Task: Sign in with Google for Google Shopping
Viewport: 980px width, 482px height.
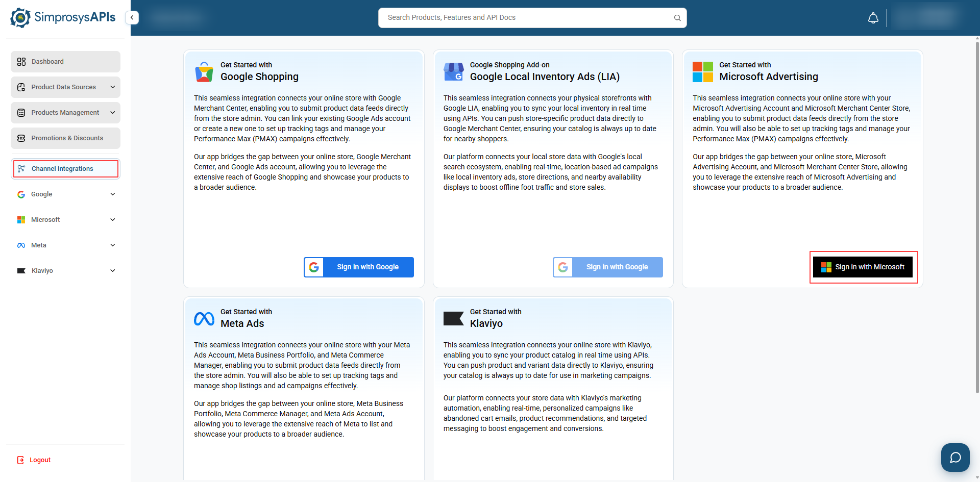Action: [x=359, y=267]
